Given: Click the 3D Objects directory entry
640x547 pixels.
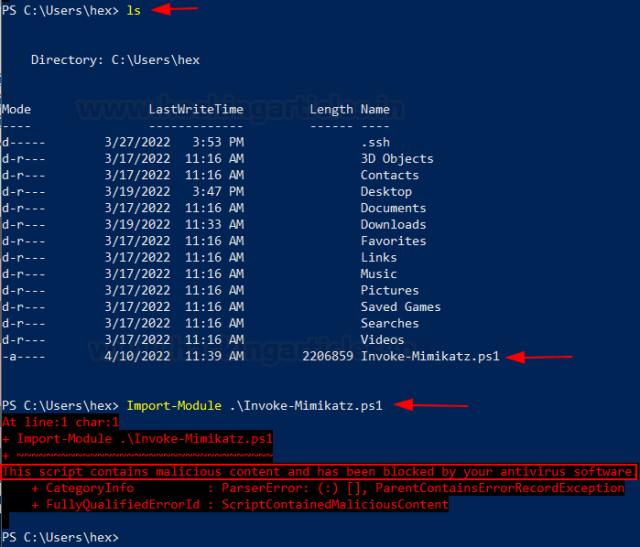Looking at the screenshot, I should (x=397, y=158).
